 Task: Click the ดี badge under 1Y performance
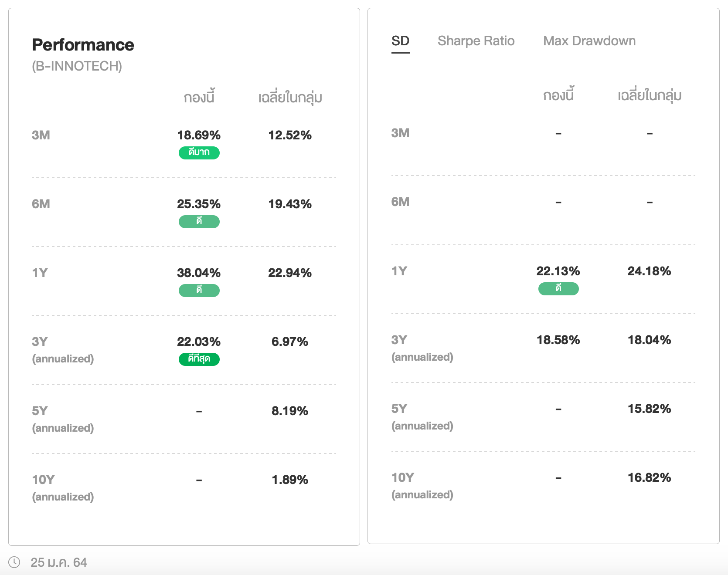(x=199, y=290)
